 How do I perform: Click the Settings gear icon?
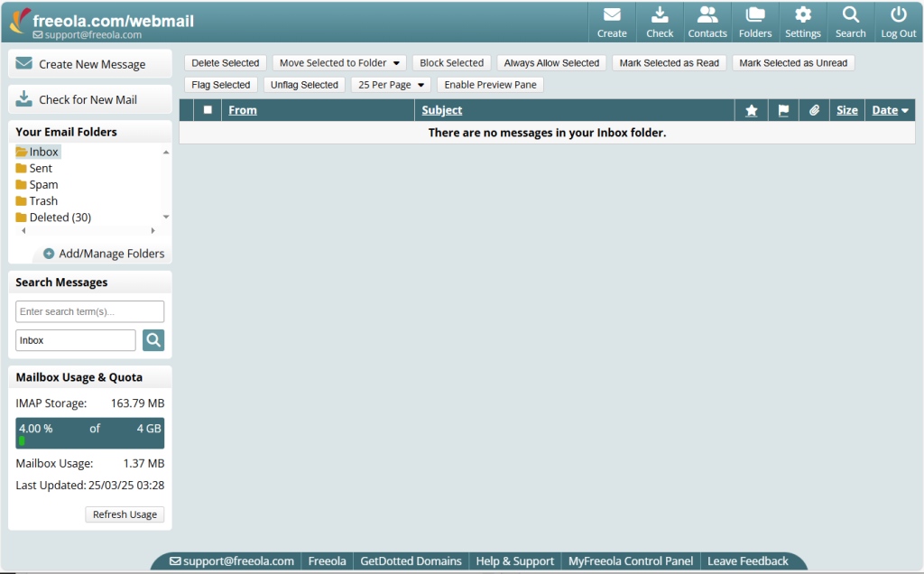pyautogui.click(x=802, y=21)
